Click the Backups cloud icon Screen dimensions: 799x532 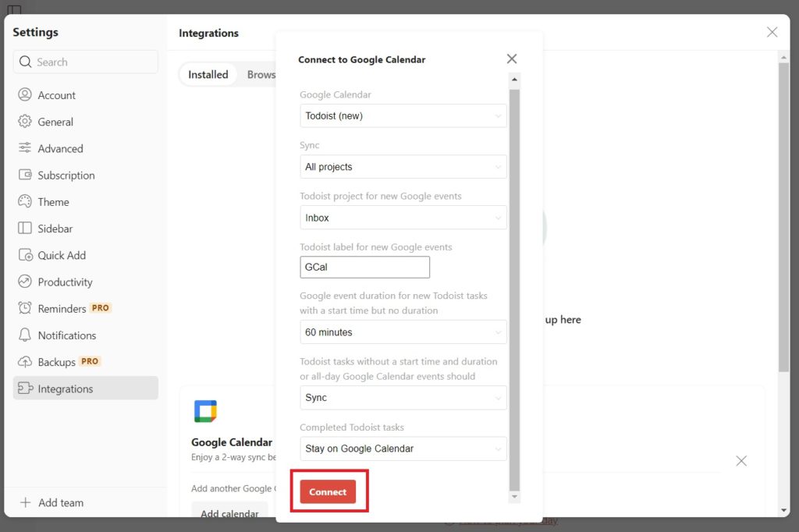24,362
